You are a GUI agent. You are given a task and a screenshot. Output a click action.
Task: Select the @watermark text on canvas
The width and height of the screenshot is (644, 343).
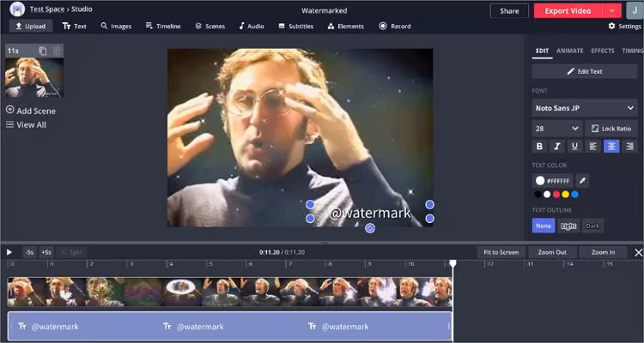tap(370, 213)
